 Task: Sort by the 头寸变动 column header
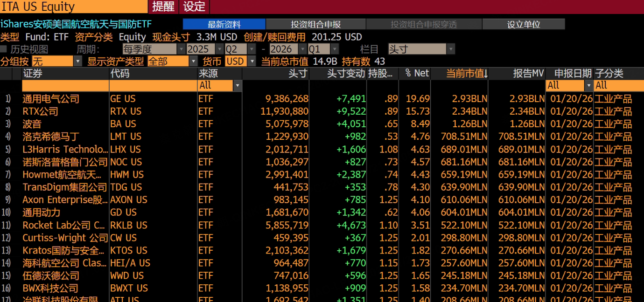point(346,73)
